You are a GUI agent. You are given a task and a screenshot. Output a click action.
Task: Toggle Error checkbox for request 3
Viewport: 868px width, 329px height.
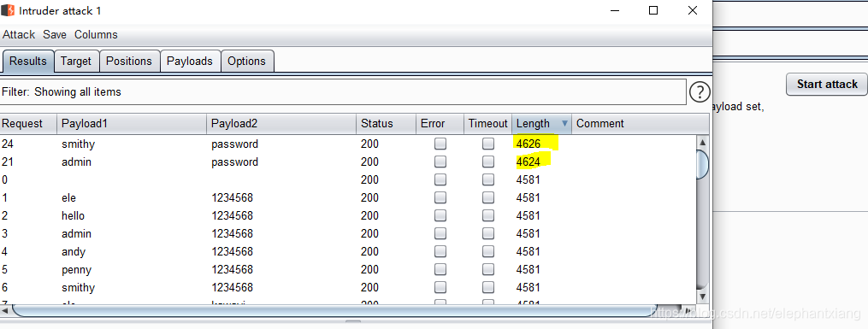[x=440, y=234]
